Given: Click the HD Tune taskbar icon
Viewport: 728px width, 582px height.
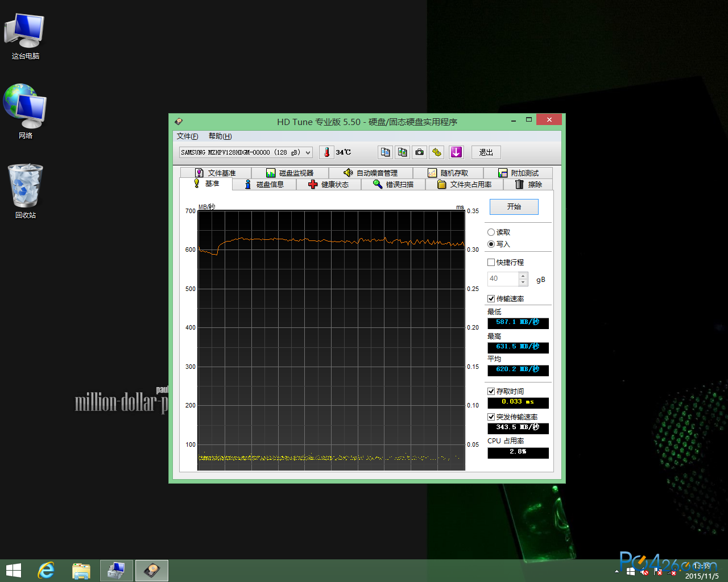Looking at the screenshot, I should point(152,571).
